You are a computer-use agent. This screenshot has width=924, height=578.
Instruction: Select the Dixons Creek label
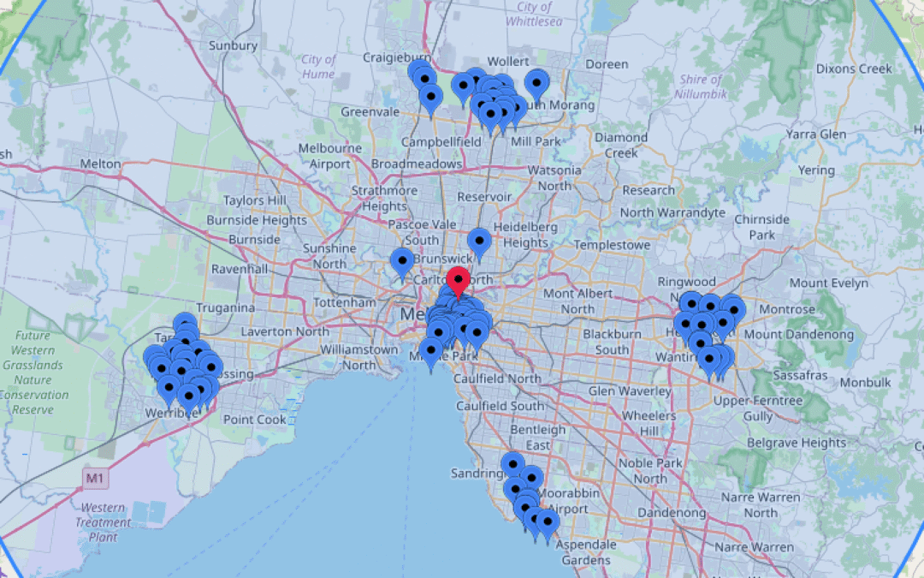pos(854,69)
